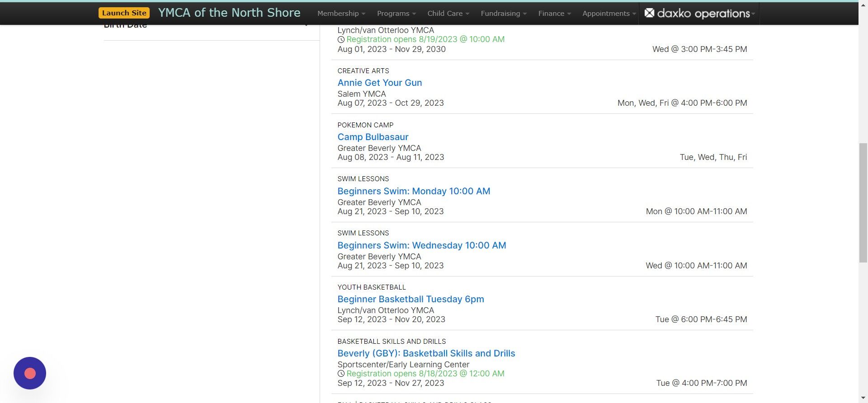Screen dimensions: 868x403
Task: Click the round purple recorder button
Action: (x=30, y=373)
